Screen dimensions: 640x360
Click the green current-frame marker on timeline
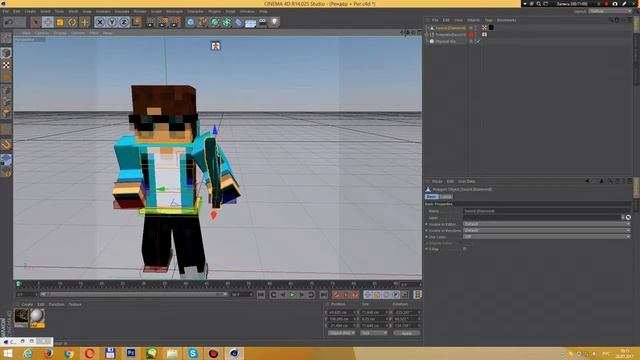[x=18, y=284]
